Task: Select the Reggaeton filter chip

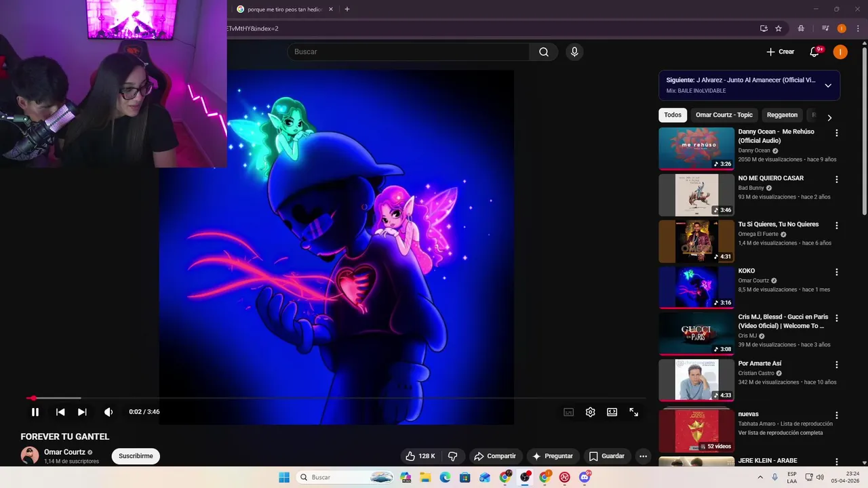Action: (x=782, y=115)
